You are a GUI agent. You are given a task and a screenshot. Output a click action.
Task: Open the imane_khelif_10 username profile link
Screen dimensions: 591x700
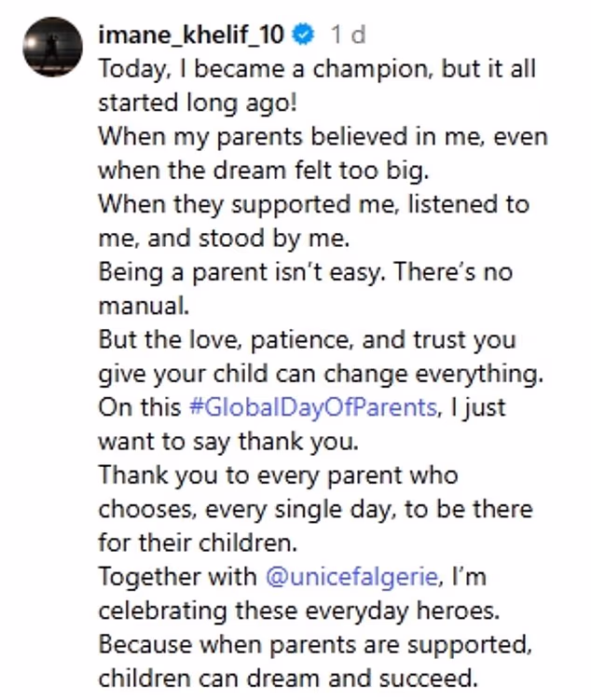pos(191,34)
